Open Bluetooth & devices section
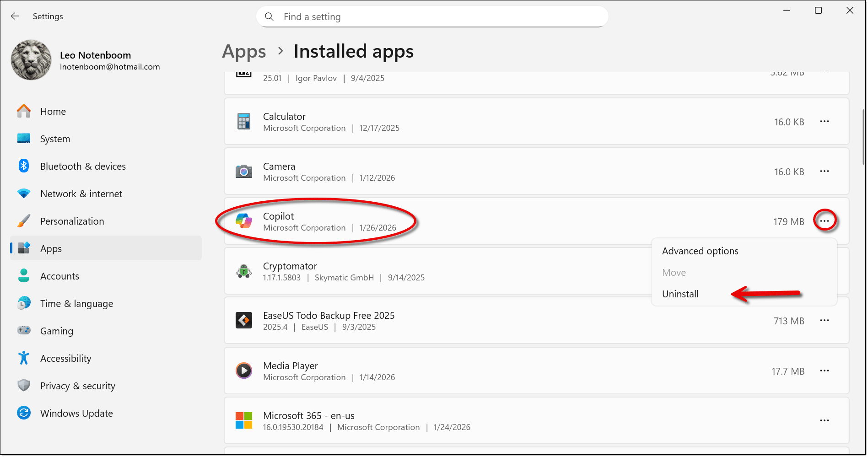 click(x=83, y=167)
